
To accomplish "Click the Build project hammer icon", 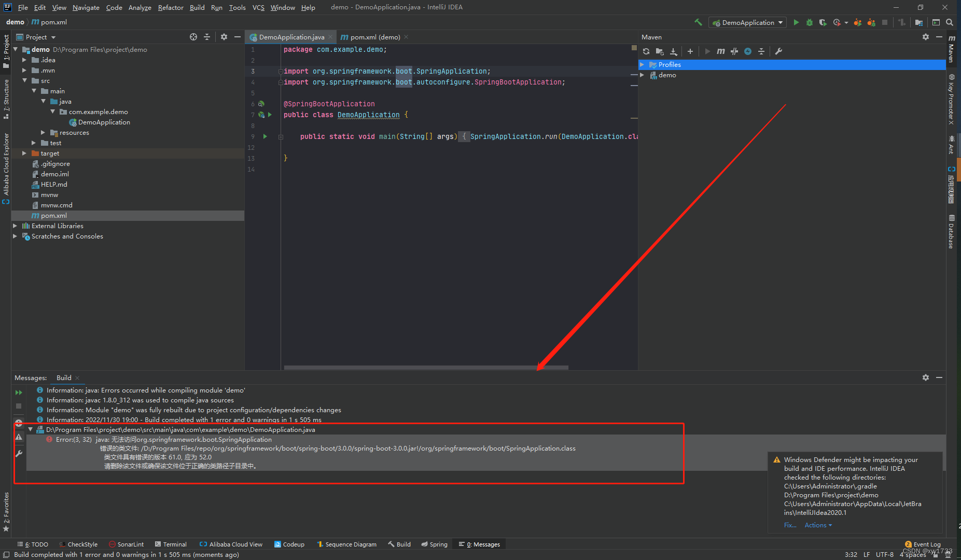I will [x=698, y=22].
